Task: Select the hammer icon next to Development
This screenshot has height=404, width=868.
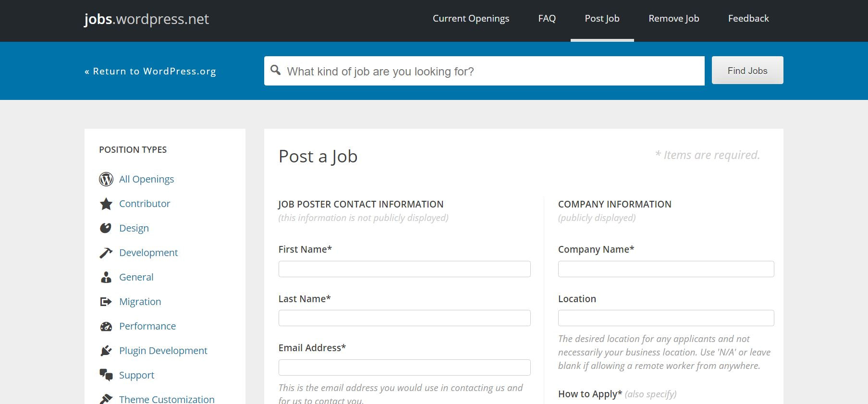Action: click(x=106, y=252)
